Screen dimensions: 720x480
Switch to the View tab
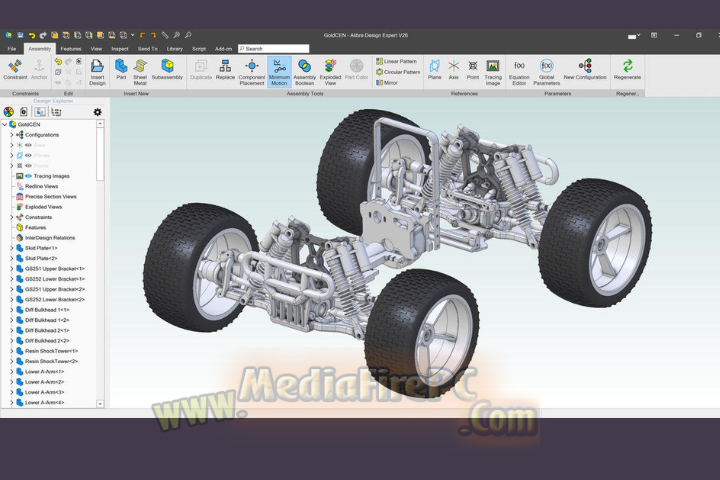pyautogui.click(x=96, y=49)
